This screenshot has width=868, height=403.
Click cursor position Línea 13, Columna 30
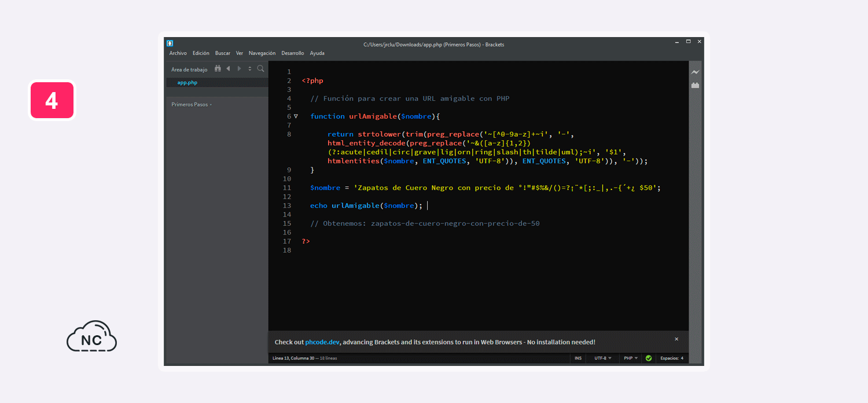click(x=293, y=358)
